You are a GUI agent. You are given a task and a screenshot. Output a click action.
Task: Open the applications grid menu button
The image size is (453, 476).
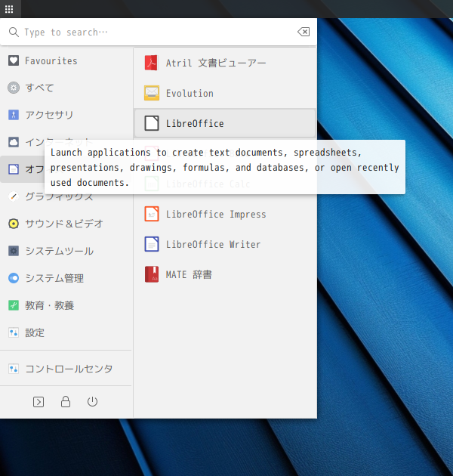click(9, 9)
